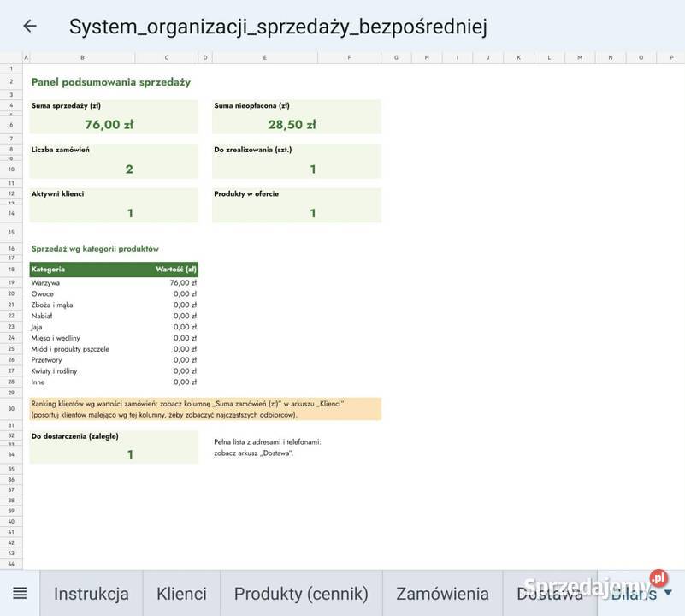
Task: Select the value 2 under Liczba zamówień
Action: point(129,169)
